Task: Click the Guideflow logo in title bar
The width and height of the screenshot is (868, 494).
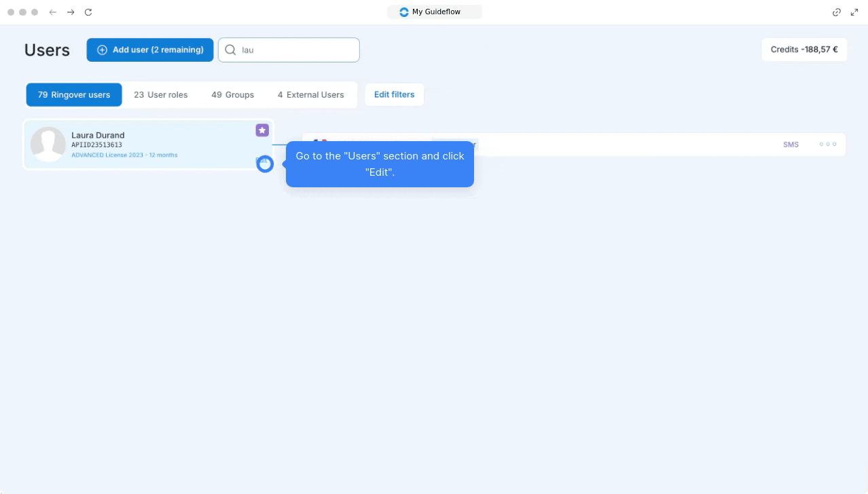Action: 404,12
